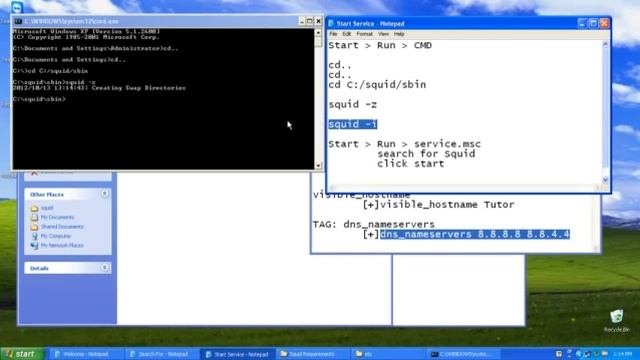
Task: Click the Notepad icon in Start Service title bar
Action: pyautogui.click(x=331, y=23)
